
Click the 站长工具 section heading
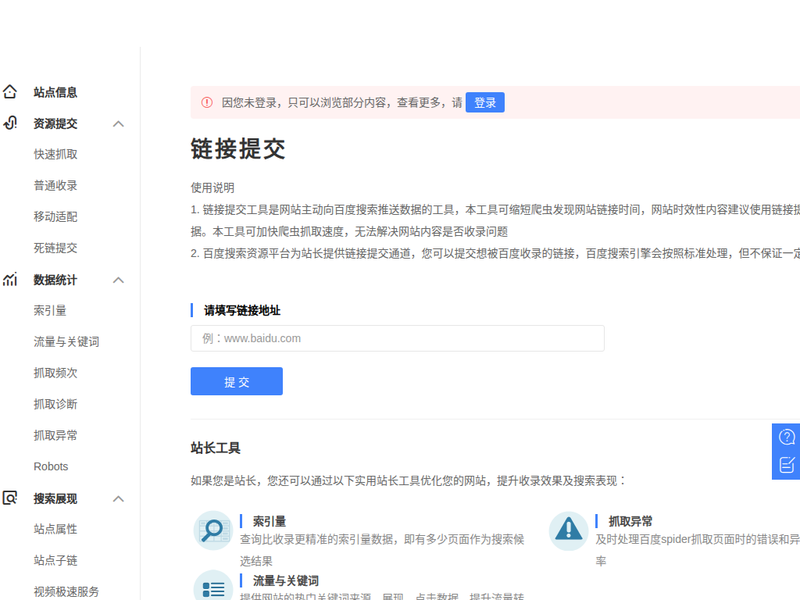tap(215, 447)
